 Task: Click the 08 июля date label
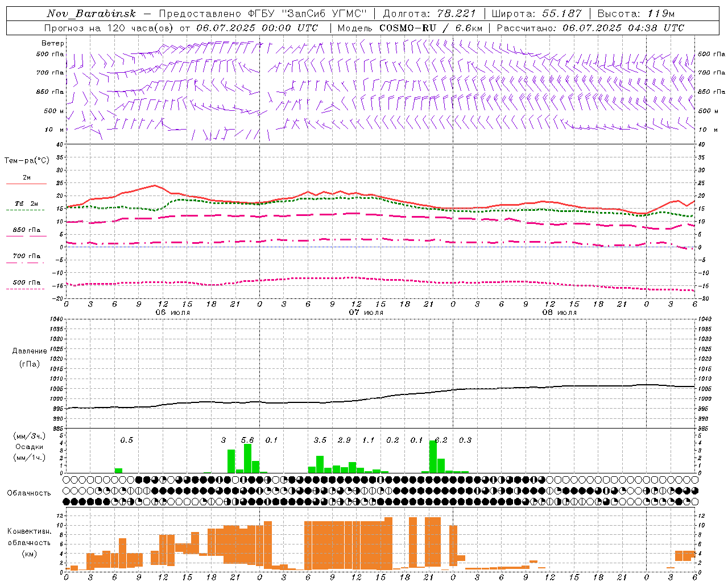click(560, 313)
